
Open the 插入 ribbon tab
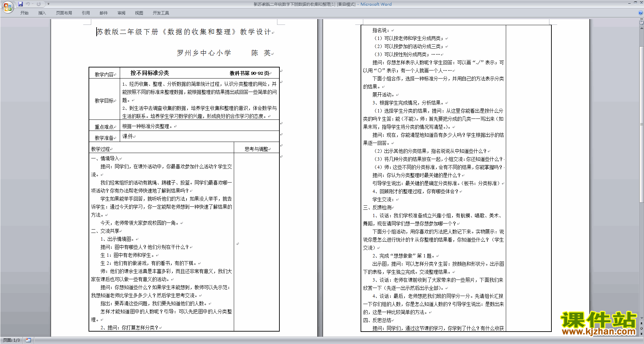(42, 13)
